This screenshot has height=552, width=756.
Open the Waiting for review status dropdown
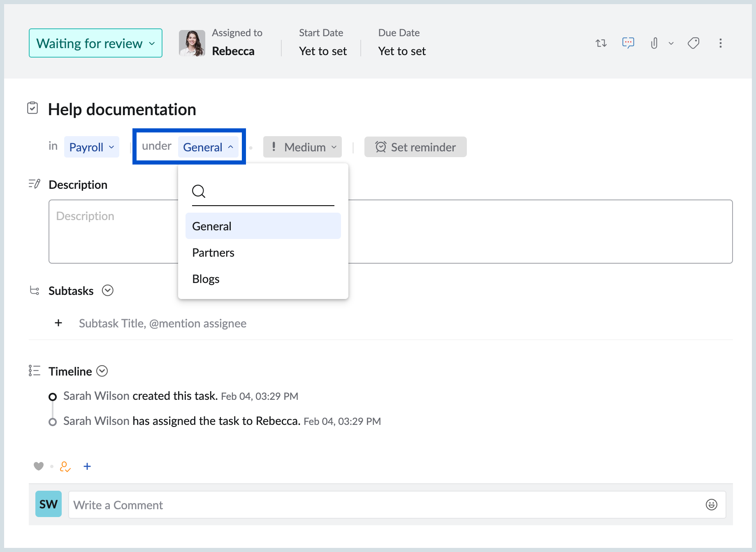pos(95,43)
